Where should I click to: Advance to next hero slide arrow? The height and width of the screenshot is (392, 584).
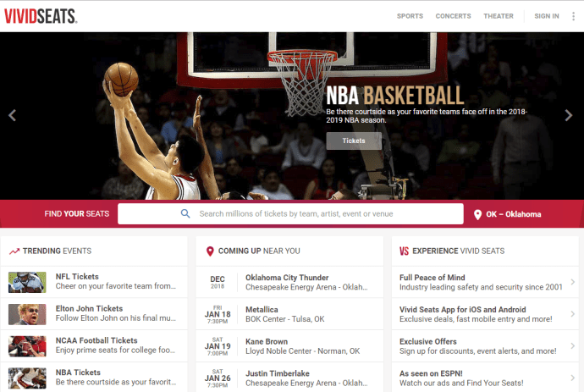click(x=569, y=115)
